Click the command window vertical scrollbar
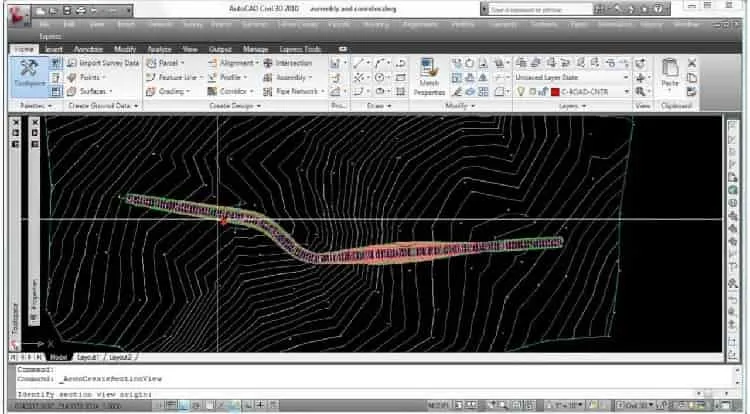Image resolution: width=750 pixels, height=414 pixels. [x=737, y=377]
